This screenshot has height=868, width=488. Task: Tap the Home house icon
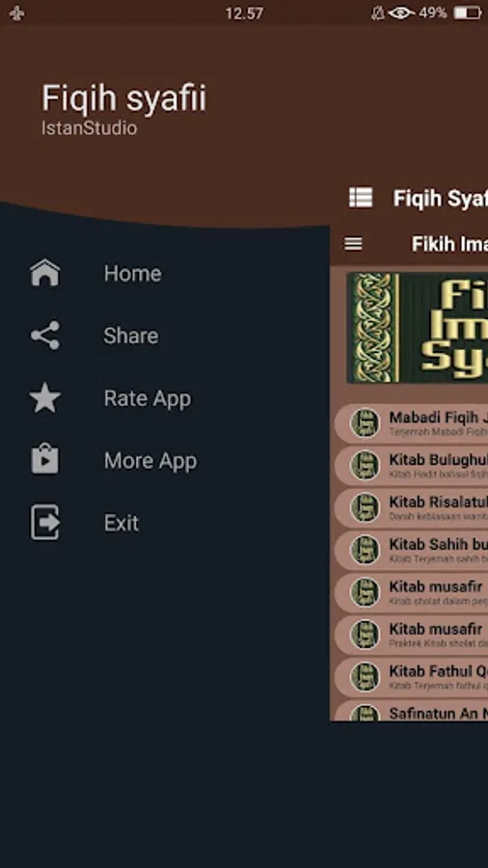tap(44, 273)
